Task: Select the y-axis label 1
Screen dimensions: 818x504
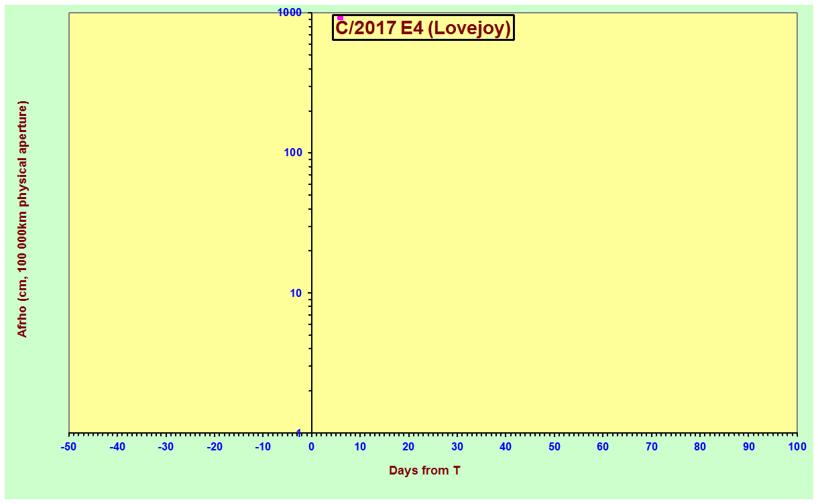Action: click(x=300, y=433)
